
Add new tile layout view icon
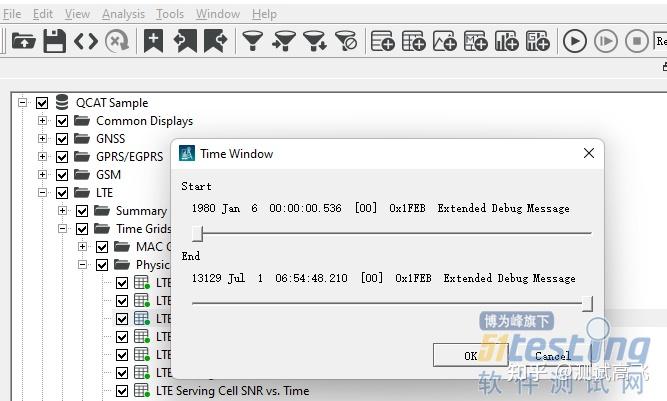pos(538,41)
